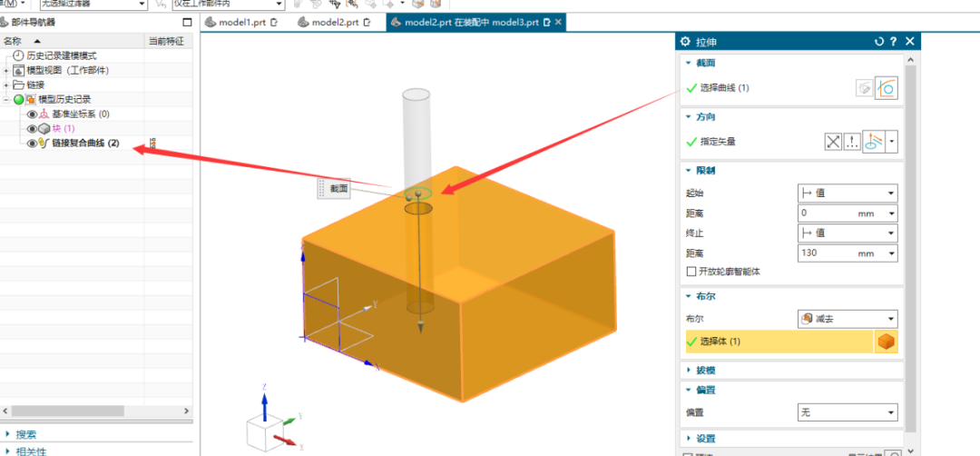This screenshot has width=980, height=456.
Task: Click the reverse direction icon in 方向 section
Action: [x=833, y=142]
